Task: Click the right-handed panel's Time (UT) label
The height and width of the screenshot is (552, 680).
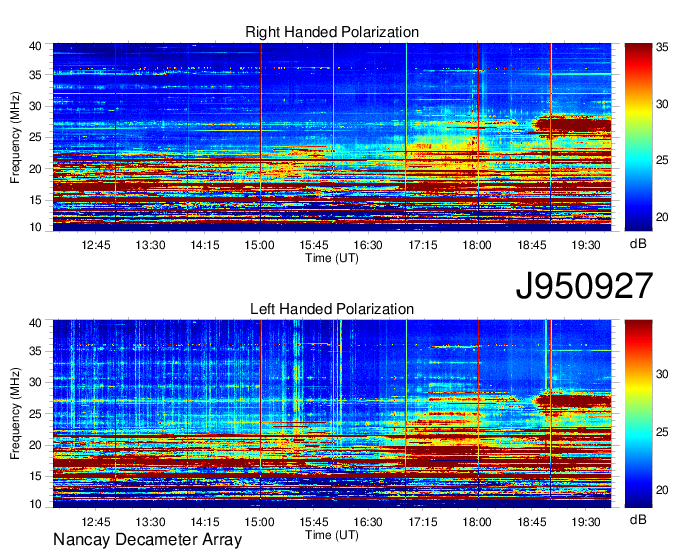Action: click(x=332, y=258)
